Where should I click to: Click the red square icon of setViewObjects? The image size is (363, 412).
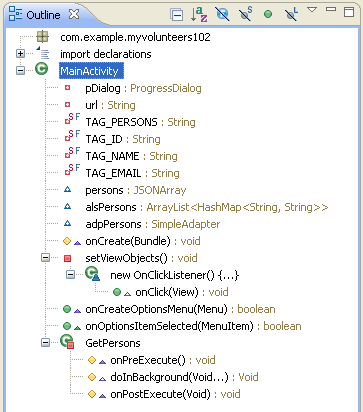coord(67,258)
